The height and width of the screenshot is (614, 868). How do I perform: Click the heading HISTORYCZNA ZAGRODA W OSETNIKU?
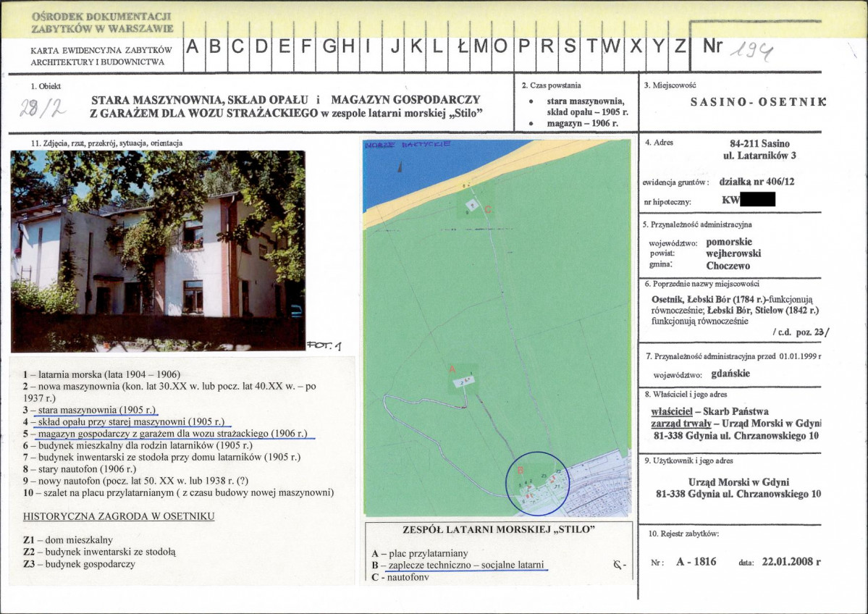point(119,516)
